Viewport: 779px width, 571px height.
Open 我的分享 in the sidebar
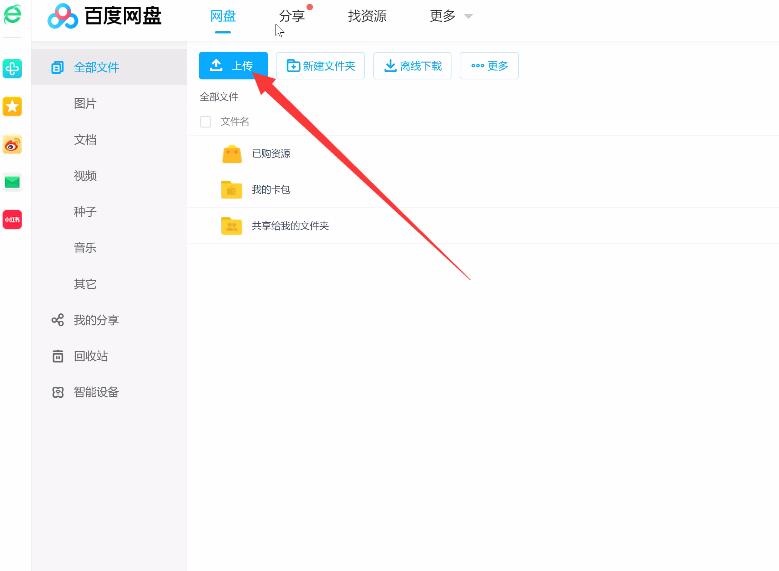click(96, 320)
